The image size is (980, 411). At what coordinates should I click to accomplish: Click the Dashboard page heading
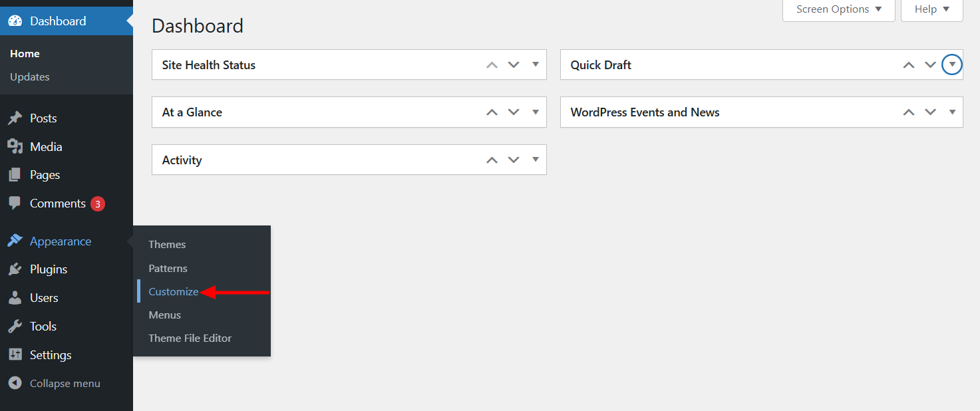pos(198,26)
